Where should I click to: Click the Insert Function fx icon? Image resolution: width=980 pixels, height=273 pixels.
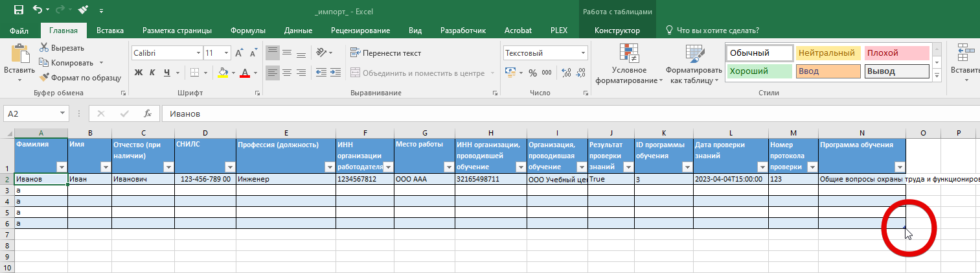pyautogui.click(x=148, y=113)
